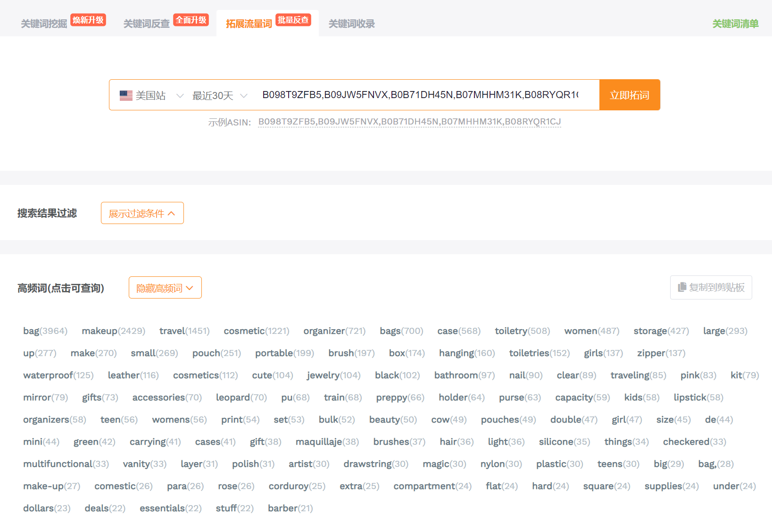The height and width of the screenshot is (532, 772).
Task: Query the keyword carrying(41)
Action: click(x=155, y=442)
